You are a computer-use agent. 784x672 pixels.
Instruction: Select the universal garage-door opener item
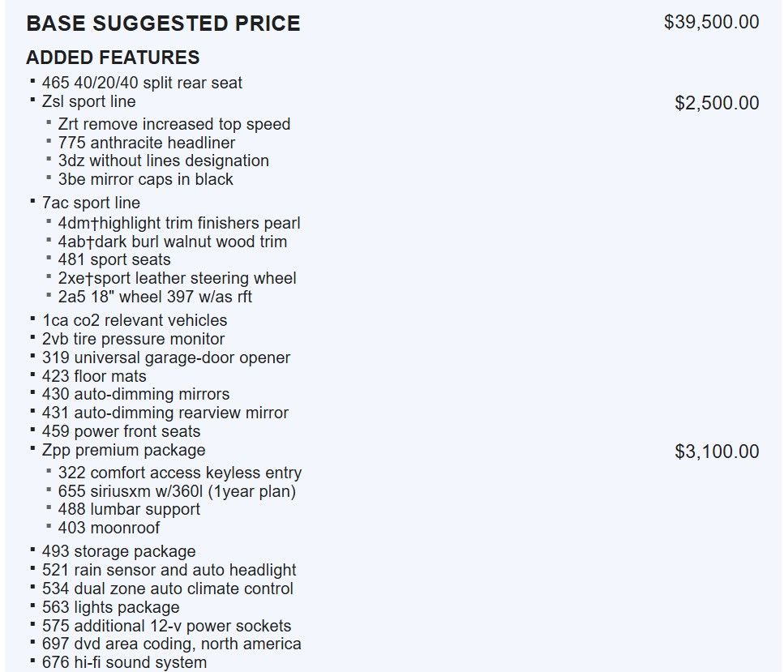[165, 357]
